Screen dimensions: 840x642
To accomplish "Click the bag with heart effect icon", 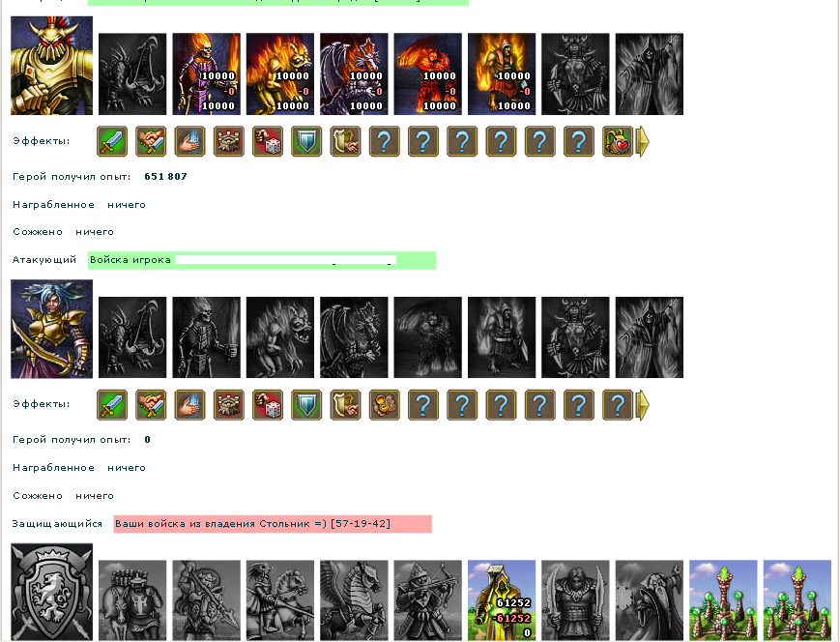I will (617, 141).
